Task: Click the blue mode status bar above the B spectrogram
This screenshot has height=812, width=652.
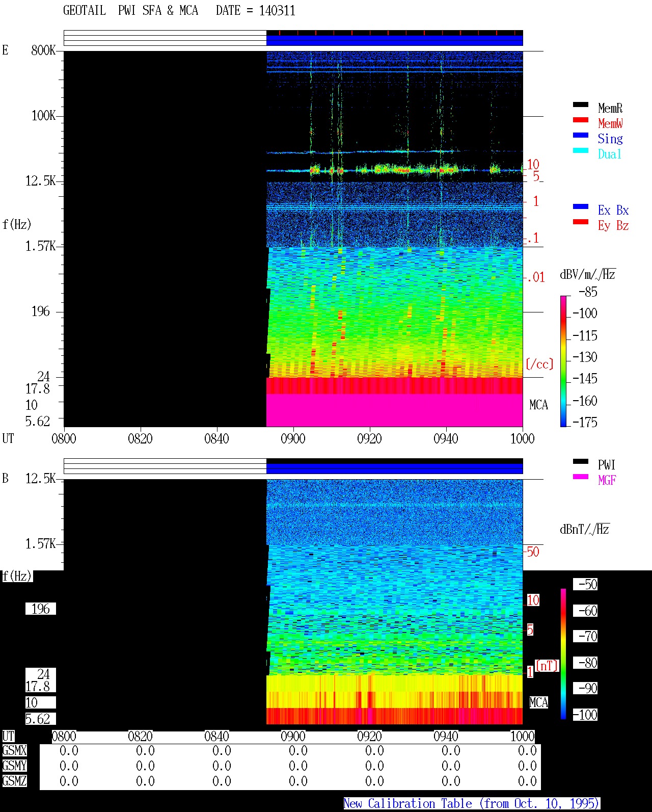Action: tap(394, 468)
